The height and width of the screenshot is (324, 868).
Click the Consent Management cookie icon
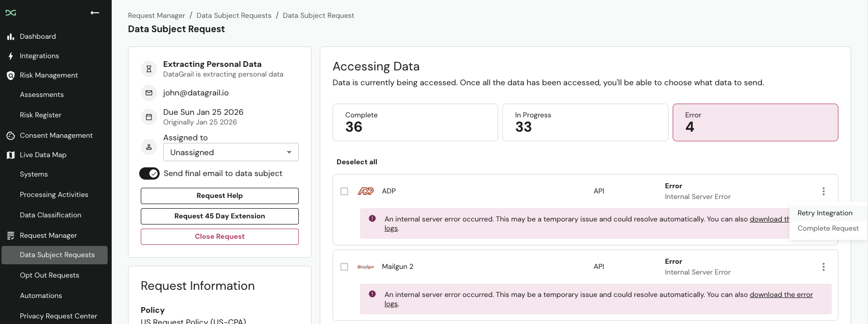[x=10, y=136]
